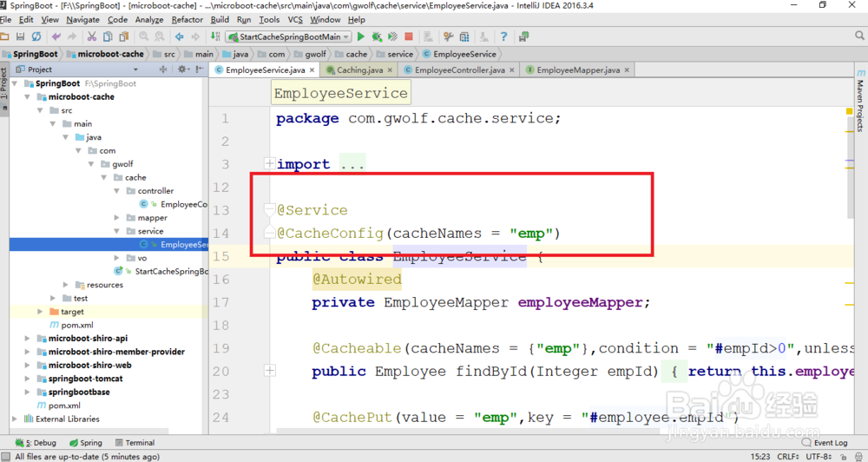Switch to EmployeeMapper.java tab

click(578, 69)
